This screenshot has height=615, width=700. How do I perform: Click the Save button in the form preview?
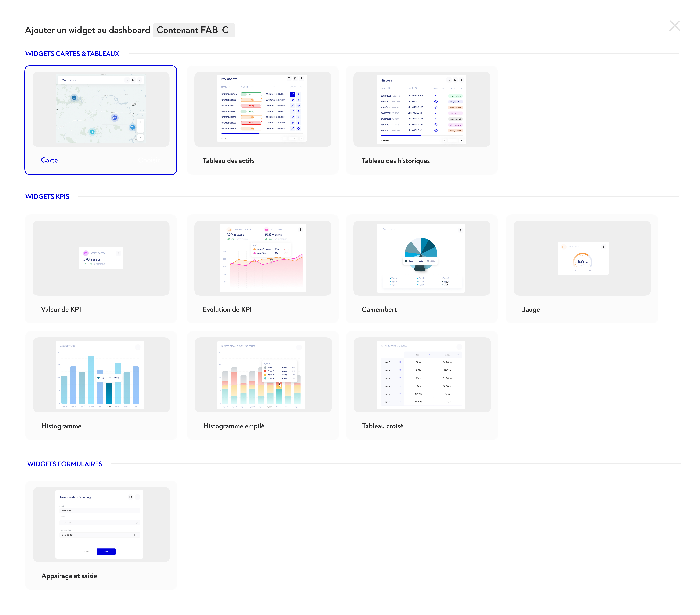point(106,552)
